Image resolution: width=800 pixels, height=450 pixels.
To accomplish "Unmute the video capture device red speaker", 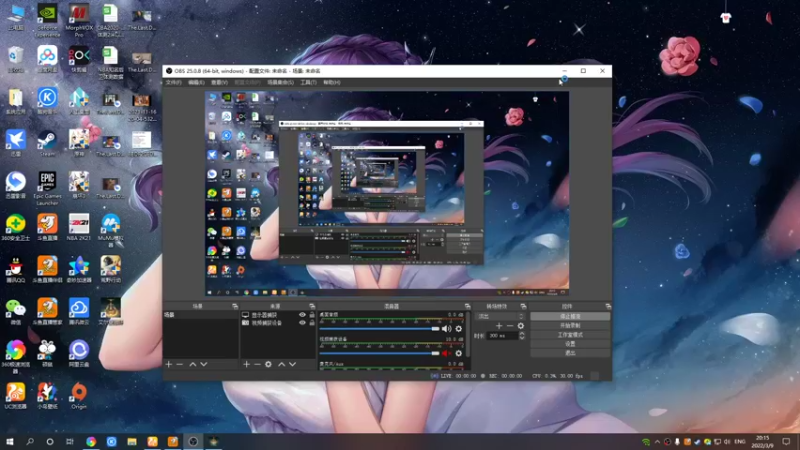I will tap(446, 353).
